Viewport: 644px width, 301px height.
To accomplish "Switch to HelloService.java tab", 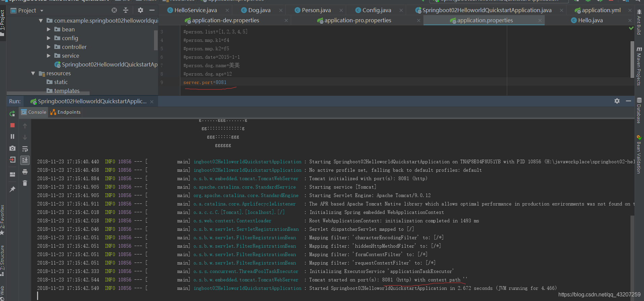I will coord(195,10).
